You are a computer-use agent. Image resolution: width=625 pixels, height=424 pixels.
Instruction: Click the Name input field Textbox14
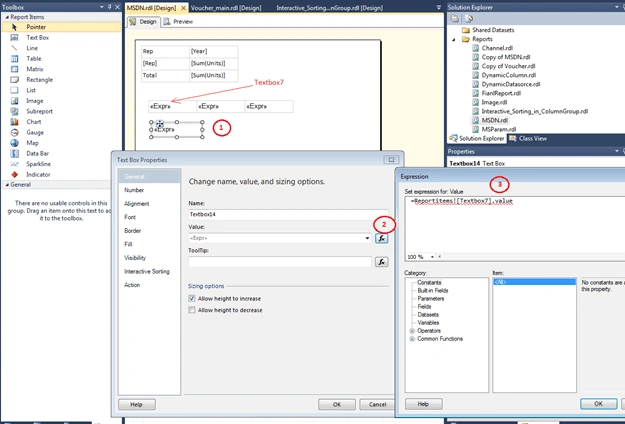(288, 214)
